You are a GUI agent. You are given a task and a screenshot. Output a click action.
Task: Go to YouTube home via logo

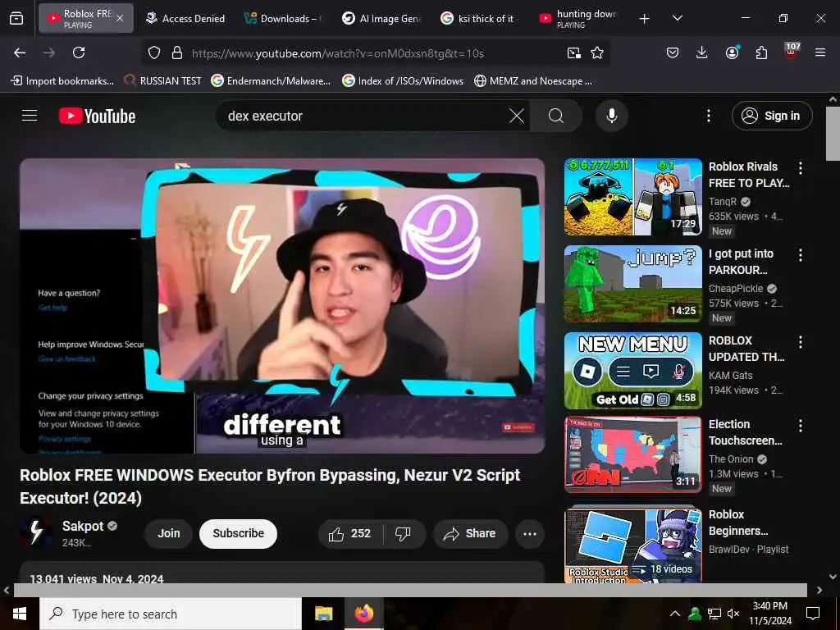pyautogui.click(x=97, y=116)
